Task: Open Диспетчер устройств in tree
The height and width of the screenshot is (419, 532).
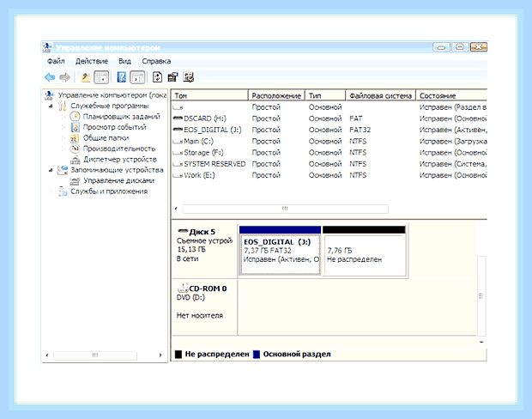Action: pyautogui.click(x=120, y=159)
